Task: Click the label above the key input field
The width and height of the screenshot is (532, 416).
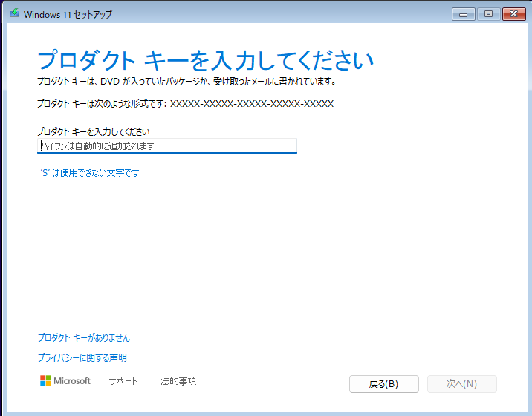Action: click(94, 131)
